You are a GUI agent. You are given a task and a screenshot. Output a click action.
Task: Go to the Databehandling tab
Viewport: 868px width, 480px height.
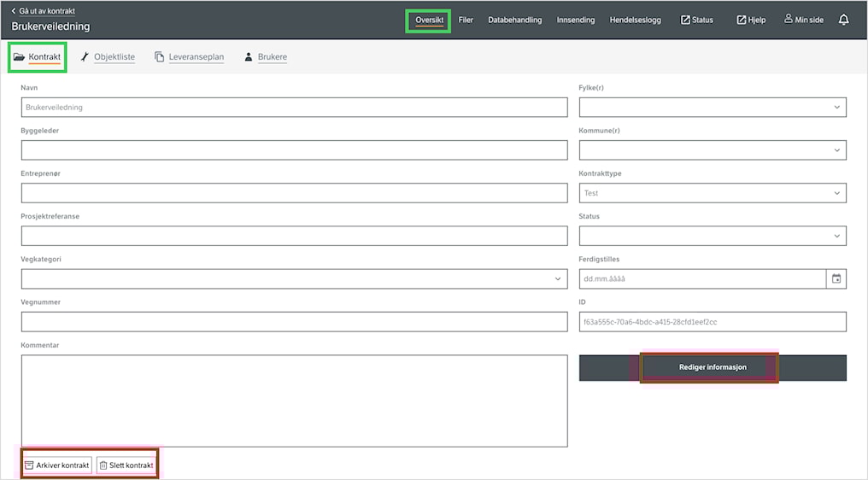coord(514,20)
